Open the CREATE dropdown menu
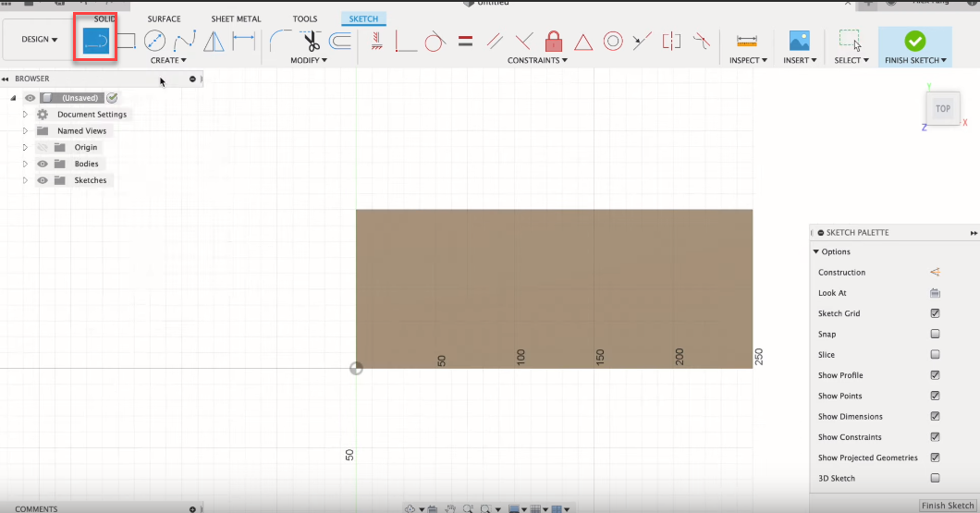Viewport: 980px width, 513px height. pyautogui.click(x=168, y=61)
